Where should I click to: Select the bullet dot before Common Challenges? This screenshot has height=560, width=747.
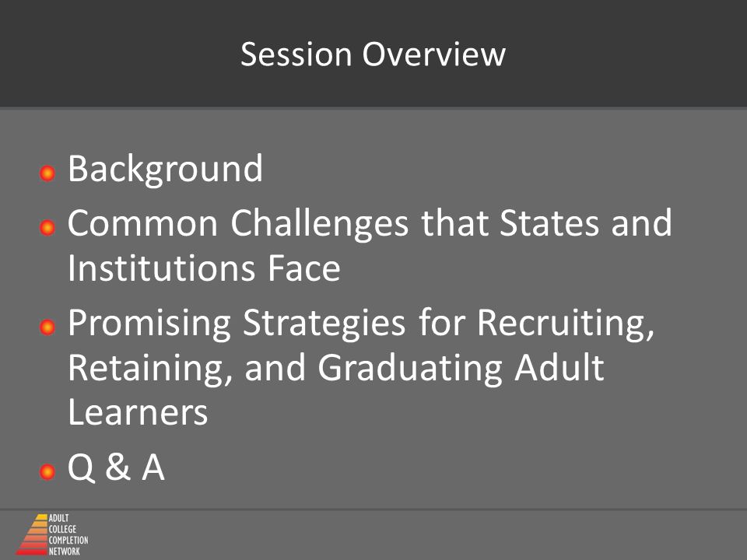[x=47, y=228]
